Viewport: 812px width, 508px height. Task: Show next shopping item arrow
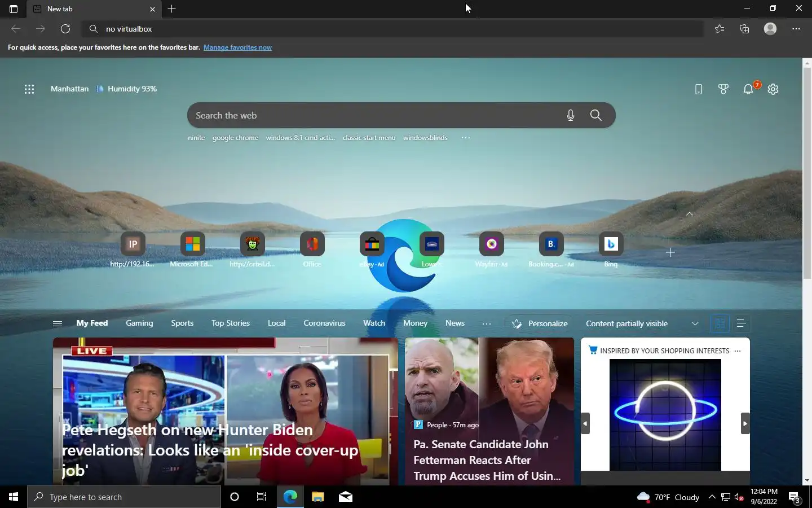(745, 423)
